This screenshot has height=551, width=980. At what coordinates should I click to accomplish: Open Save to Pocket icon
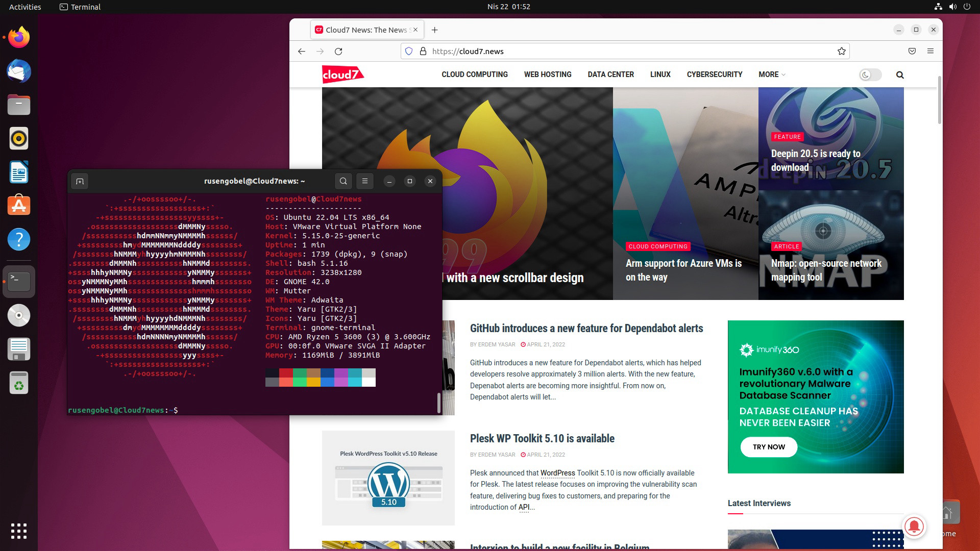click(x=912, y=51)
